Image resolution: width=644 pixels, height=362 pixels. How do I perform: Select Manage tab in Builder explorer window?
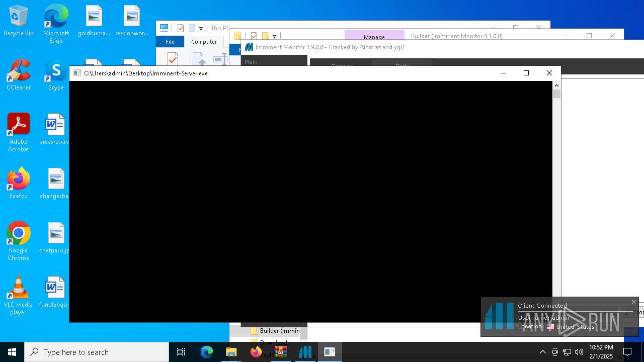click(374, 37)
